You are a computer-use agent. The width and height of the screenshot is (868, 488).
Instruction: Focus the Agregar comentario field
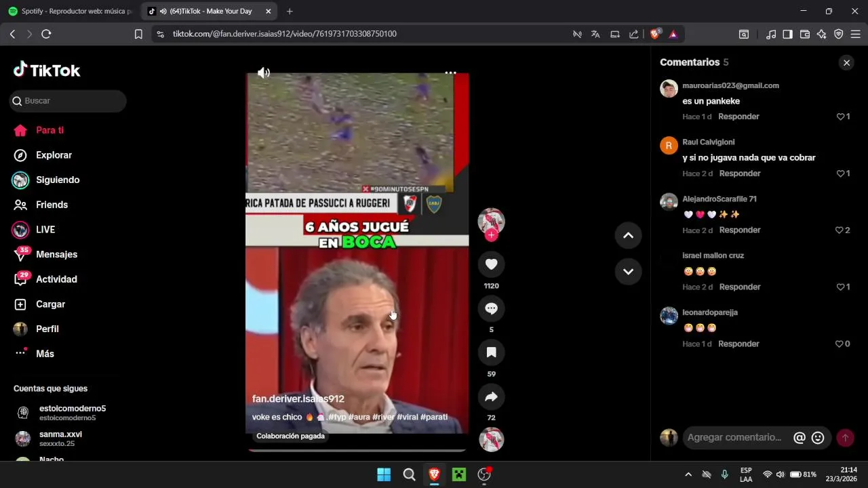tap(735, 438)
